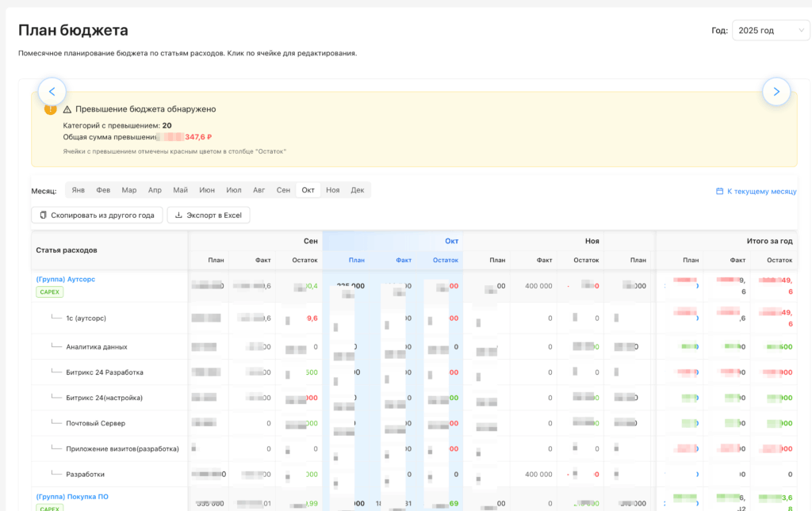The height and width of the screenshot is (511, 812).
Task: Click the calendar icon near current month link
Action: point(719,192)
